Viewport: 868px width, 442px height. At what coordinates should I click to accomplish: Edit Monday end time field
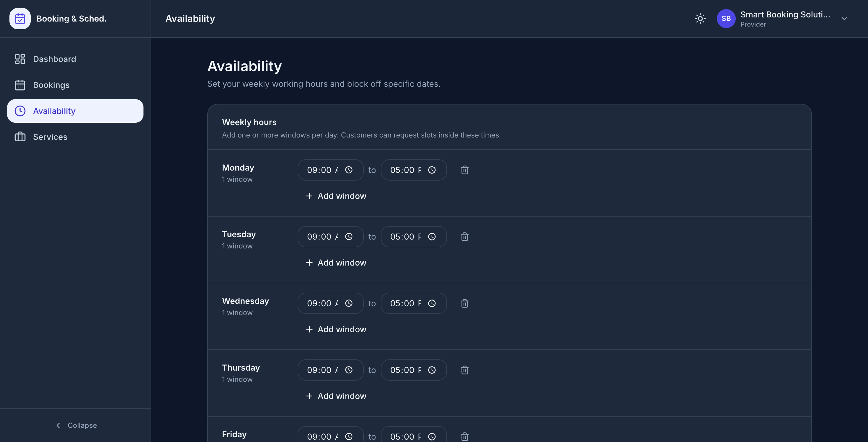tap(413, 170)
